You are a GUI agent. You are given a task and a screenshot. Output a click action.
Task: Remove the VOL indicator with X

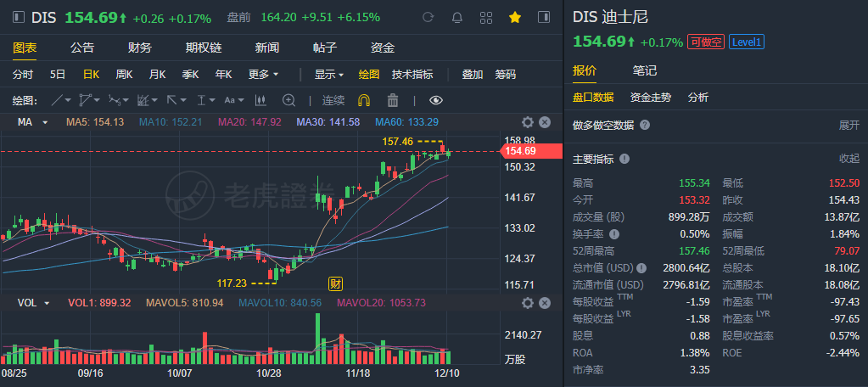click(545, 303)
